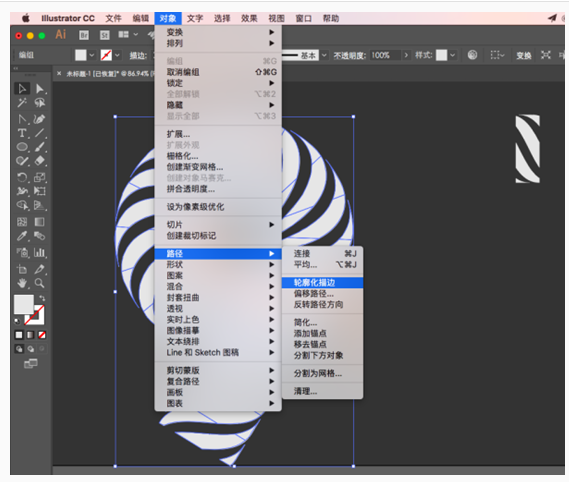Select the Perspective Grid tool
The height and width of the screenshot is (482, 569).
point(40,205)
